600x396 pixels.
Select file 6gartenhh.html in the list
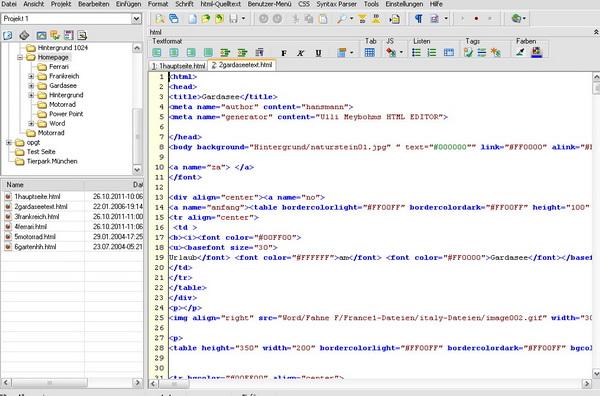click(35, 247)
